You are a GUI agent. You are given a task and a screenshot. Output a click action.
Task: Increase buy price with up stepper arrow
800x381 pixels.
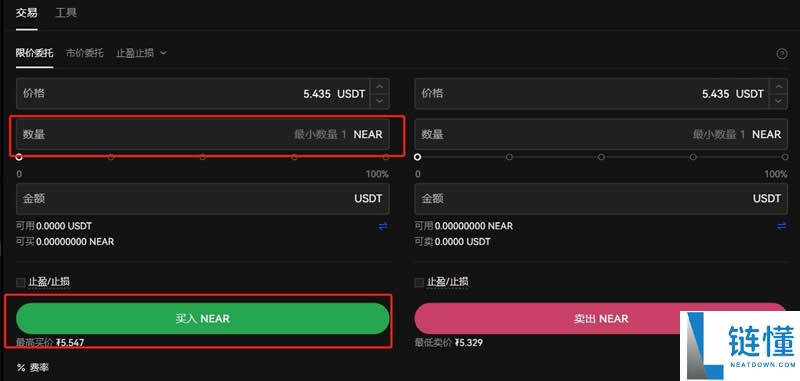[379, 86]
